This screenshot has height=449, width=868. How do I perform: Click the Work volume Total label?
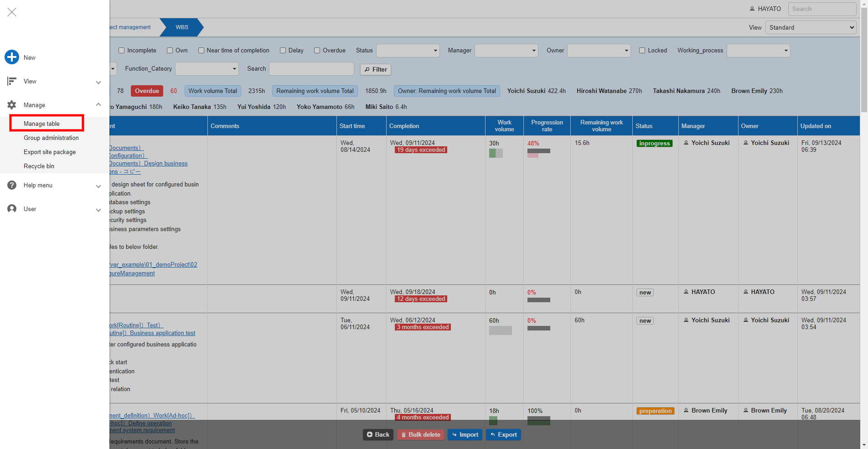click(x=213, y=91)
